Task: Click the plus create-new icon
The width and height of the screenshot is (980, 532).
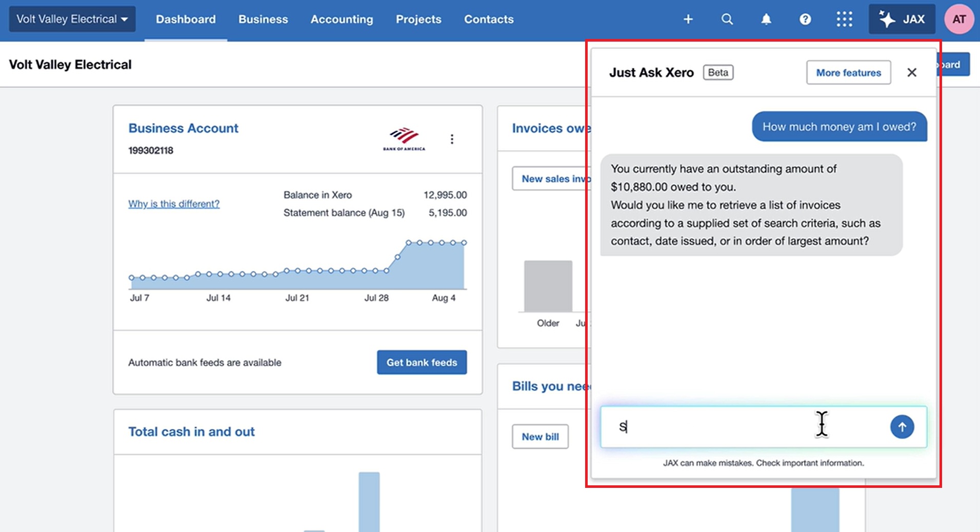Action: point(688,19)
